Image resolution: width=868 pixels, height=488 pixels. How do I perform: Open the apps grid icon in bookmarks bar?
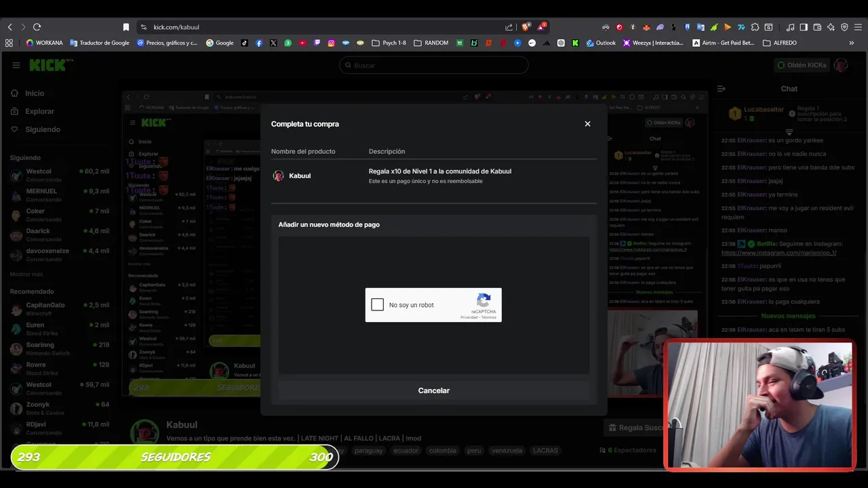(x=9, y=43)
